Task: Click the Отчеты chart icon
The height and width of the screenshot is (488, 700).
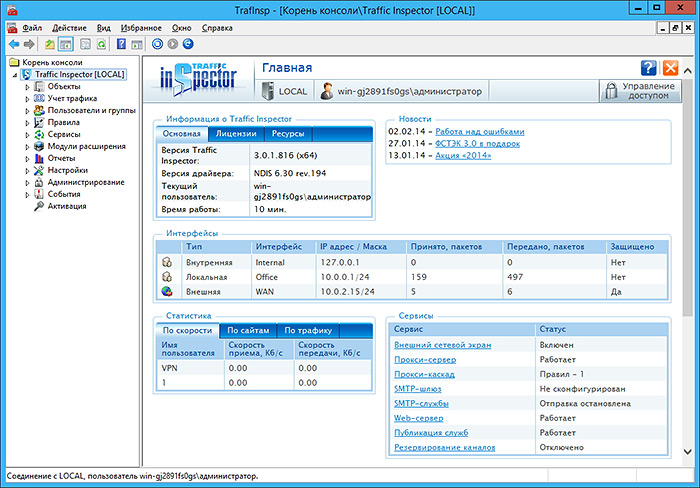Action: point(39,158)
